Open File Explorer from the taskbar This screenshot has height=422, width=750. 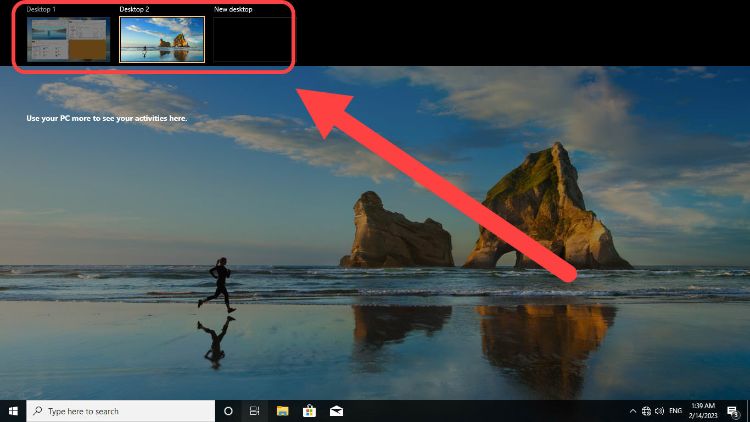[x=283, y=411]
